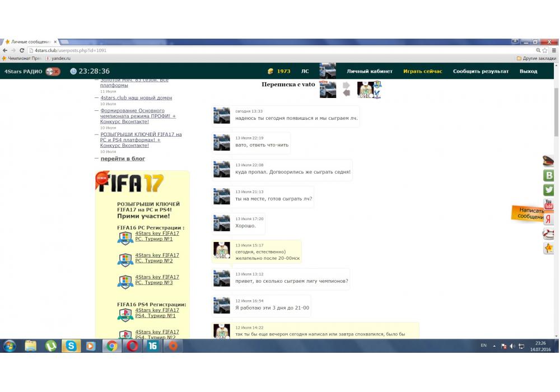Click the VK social icon in sidebar
560x392 pixels.
[549, 175]
